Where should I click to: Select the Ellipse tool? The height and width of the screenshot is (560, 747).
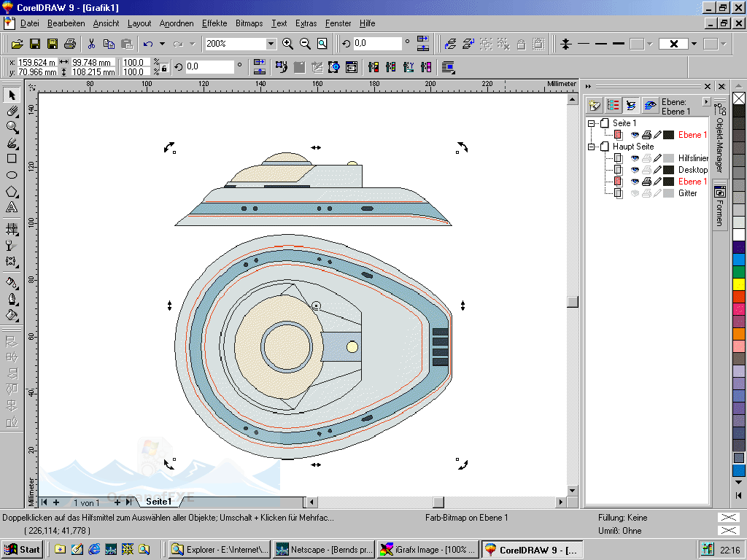[x=12, y=175]
